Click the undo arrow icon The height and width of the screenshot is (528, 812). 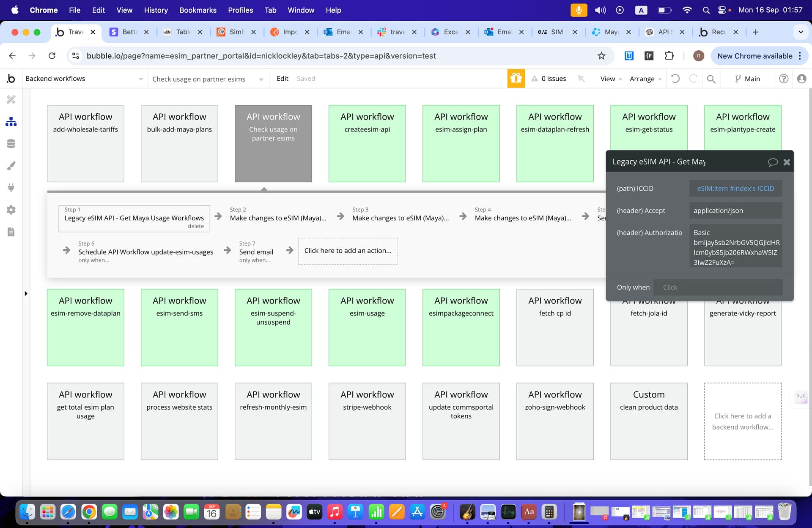(675, 79)
